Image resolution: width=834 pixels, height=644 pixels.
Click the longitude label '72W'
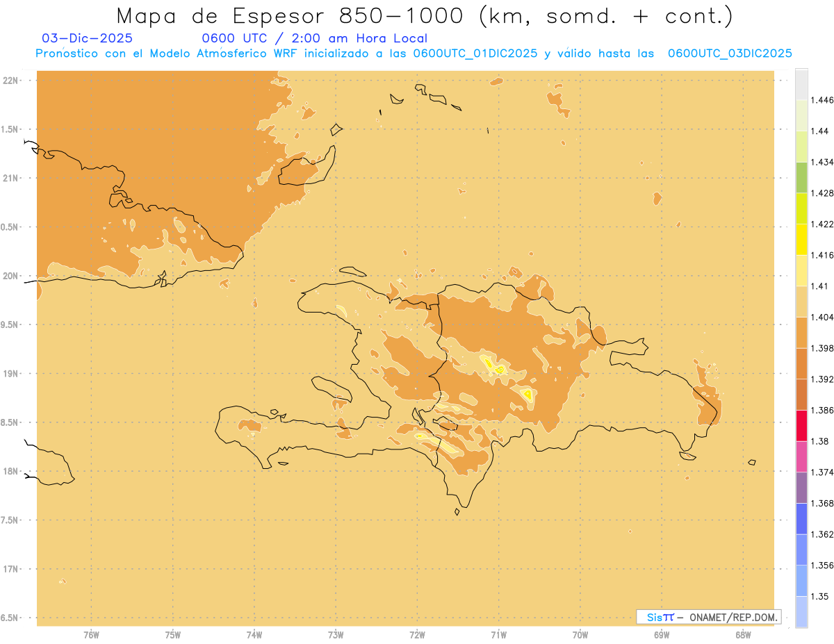(417, 635)
